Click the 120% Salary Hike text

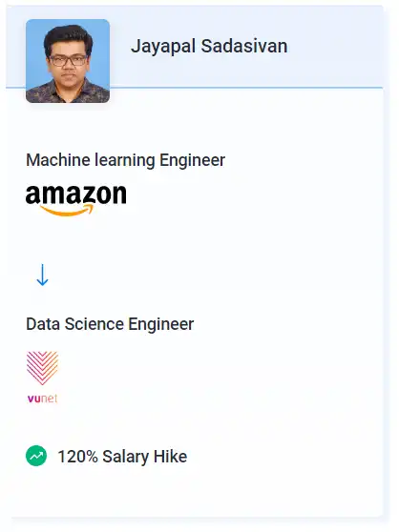coord(122,457)
